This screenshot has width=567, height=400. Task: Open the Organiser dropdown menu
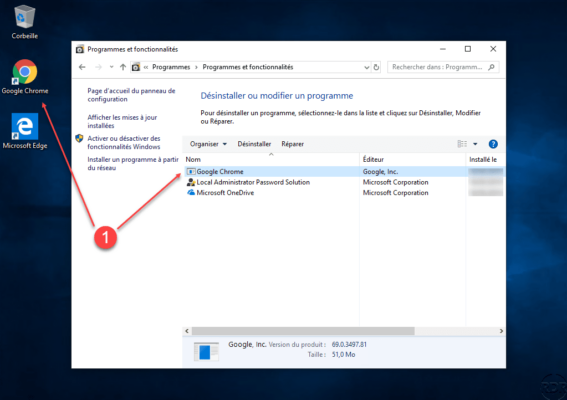point(208,144)
